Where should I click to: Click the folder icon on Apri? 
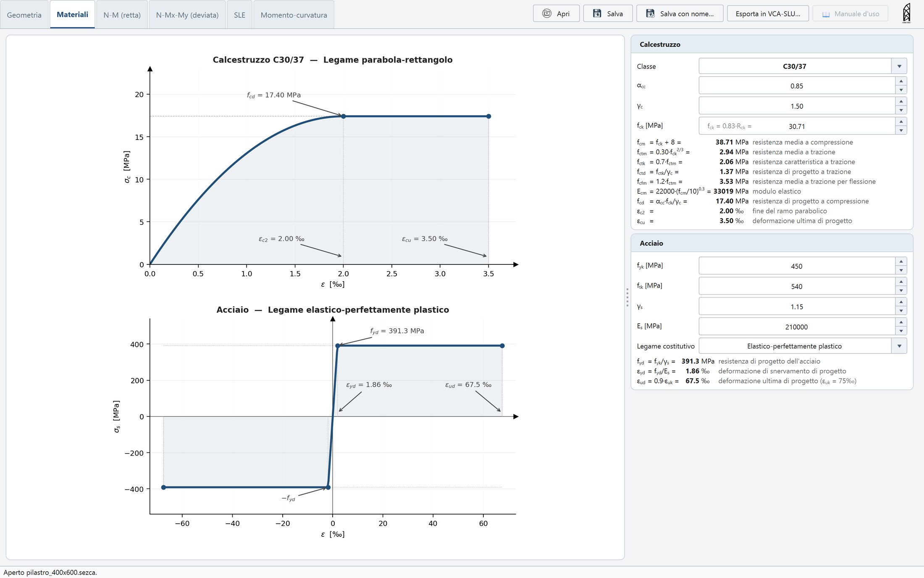[547, 13]
